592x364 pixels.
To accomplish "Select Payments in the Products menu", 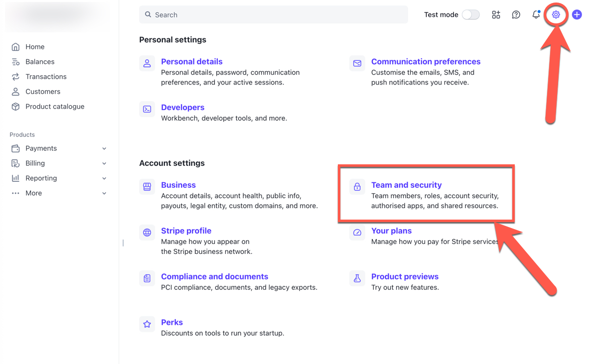I will pyautogui.click(x=41, y=148).
